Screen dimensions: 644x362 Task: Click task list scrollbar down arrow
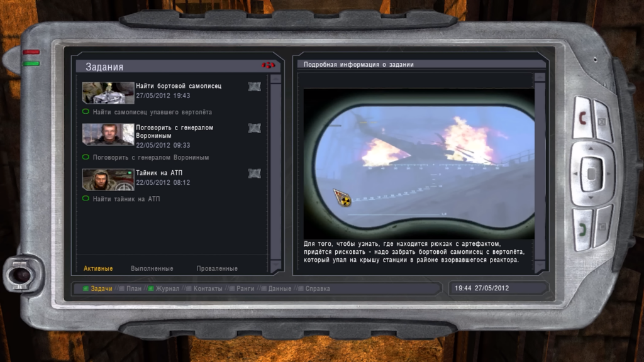tap(275, 265)
